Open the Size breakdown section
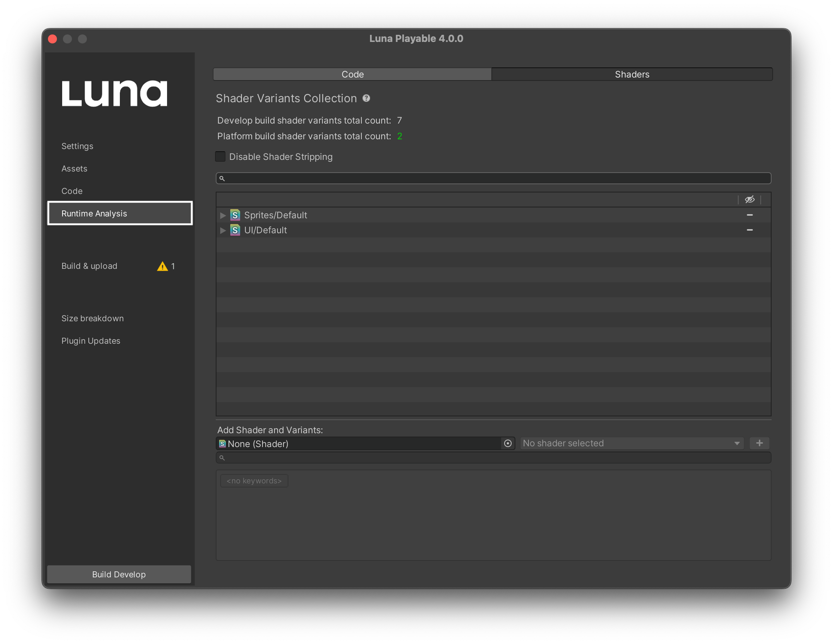833x644 pixels. (x=93, y=318)
